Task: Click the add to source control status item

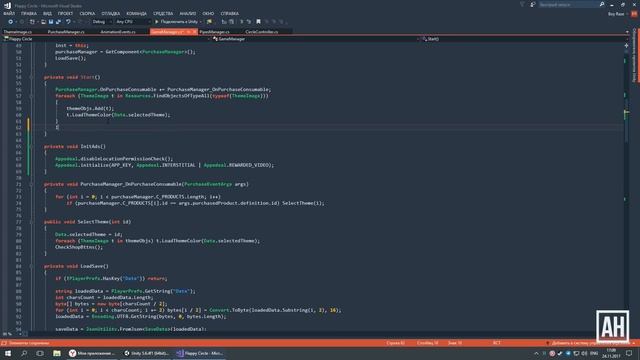Action: 590,343
